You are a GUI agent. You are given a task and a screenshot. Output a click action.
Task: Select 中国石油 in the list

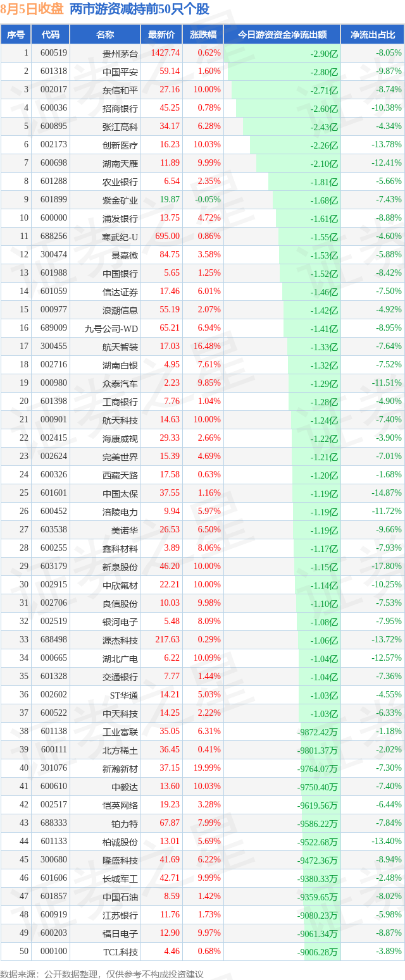pyautogui.click(x=120, y=897)
